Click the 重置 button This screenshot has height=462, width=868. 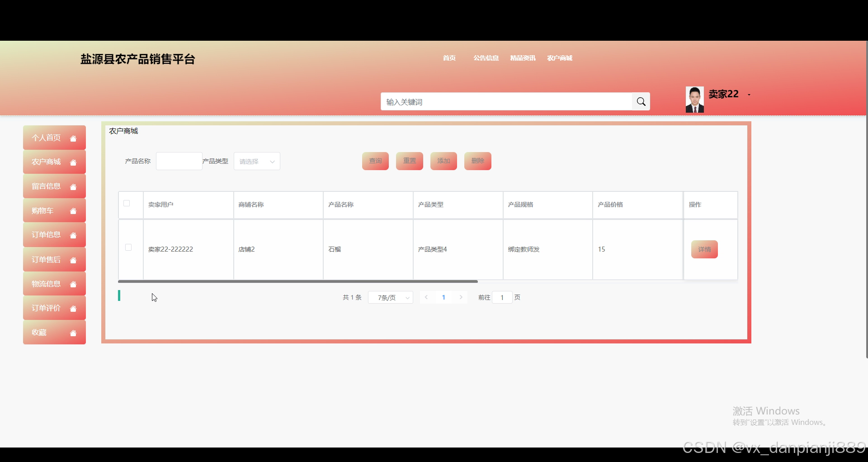(x=410, y=161)
